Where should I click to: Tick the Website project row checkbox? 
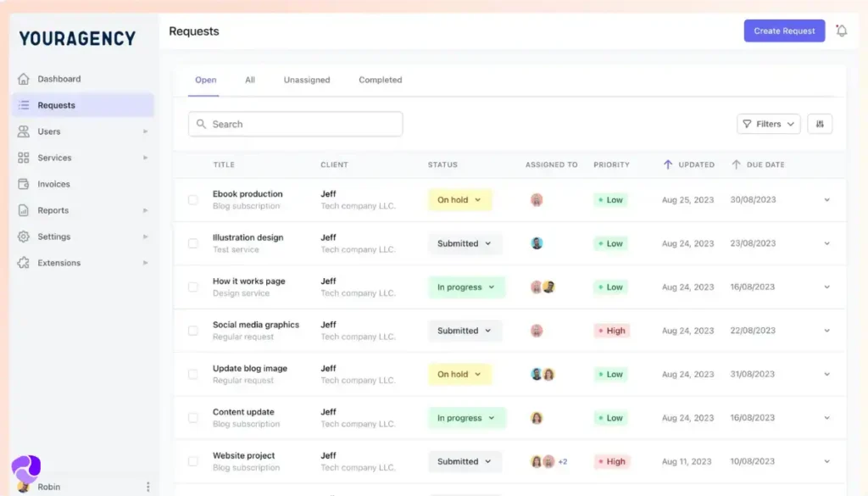(x=192, y=461)
